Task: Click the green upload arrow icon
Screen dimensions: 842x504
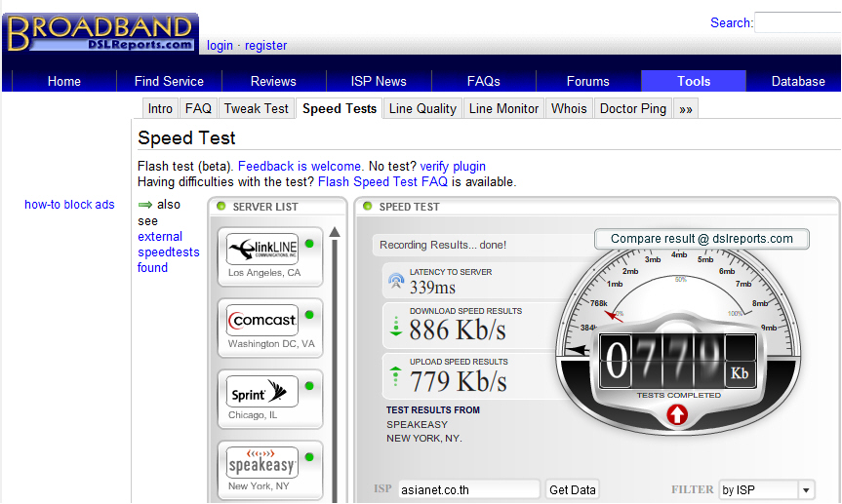Action: [396, 375]
